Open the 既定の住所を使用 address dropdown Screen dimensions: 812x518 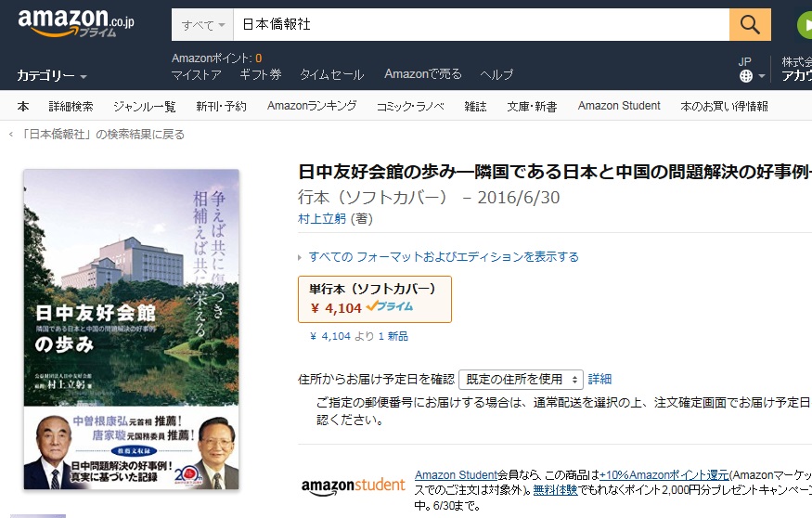point(521,379)
